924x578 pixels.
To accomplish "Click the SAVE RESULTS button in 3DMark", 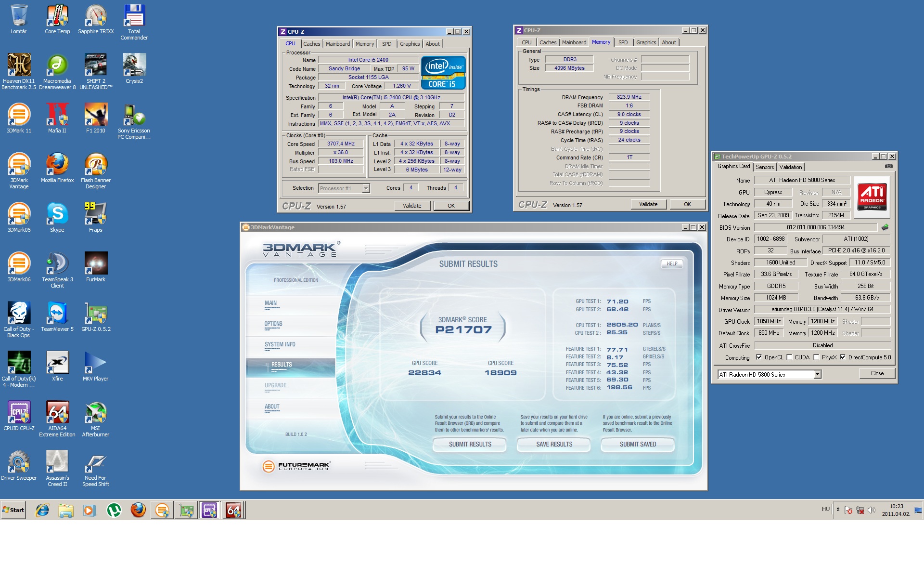I will pos(554,444).
